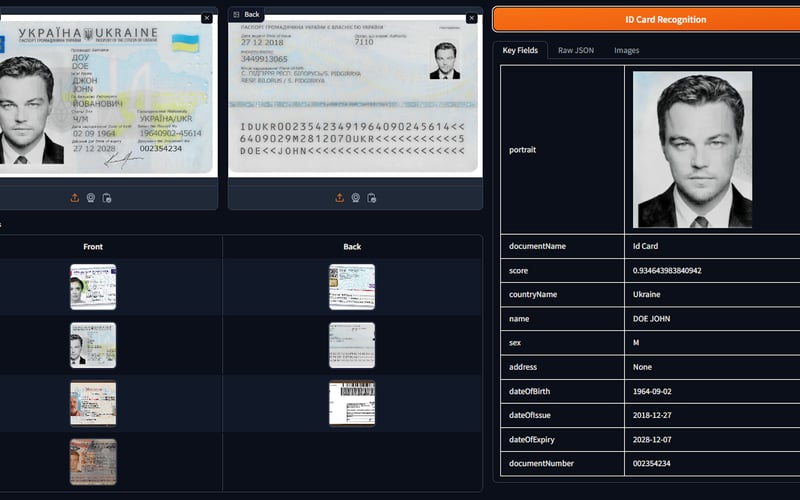Click the documentNumber value 002354234
The width and height of the screenshot is (800, 500).
652,463
